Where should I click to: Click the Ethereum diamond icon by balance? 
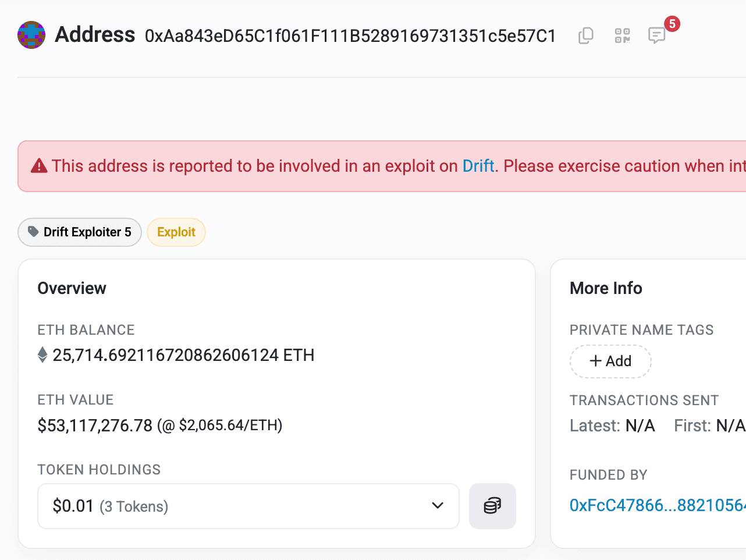(42, 355)
